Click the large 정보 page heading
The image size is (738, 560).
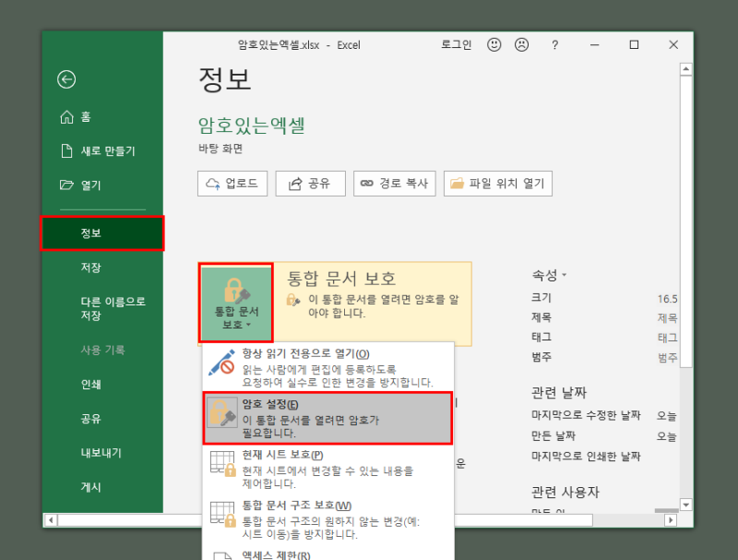(x=224, y=79)
